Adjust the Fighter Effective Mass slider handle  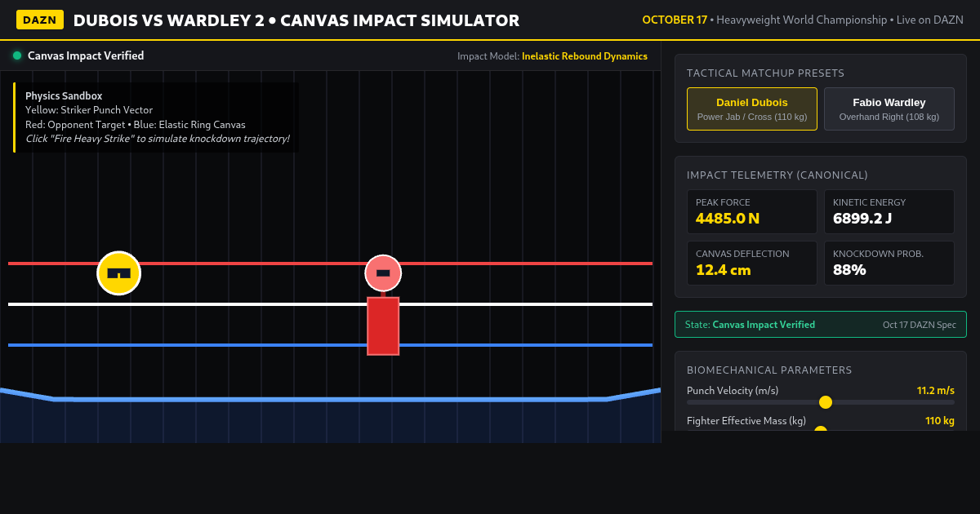coord(821,430)
